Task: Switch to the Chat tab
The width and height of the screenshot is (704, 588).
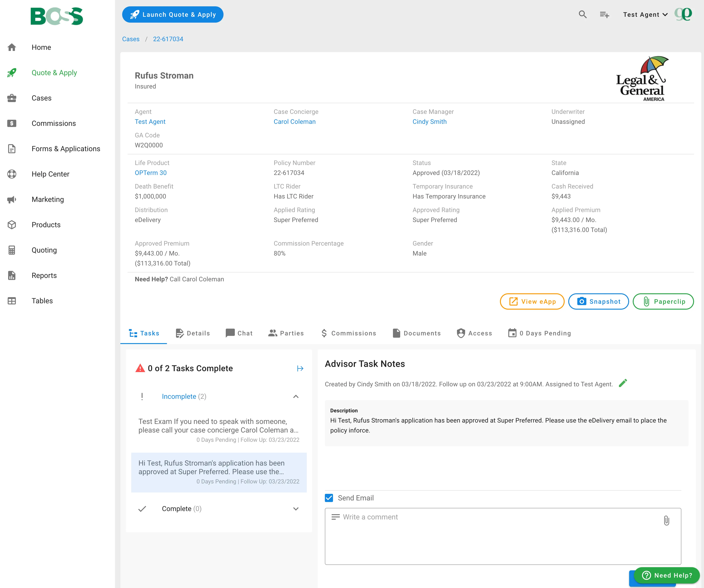Action: coord(239,333)
